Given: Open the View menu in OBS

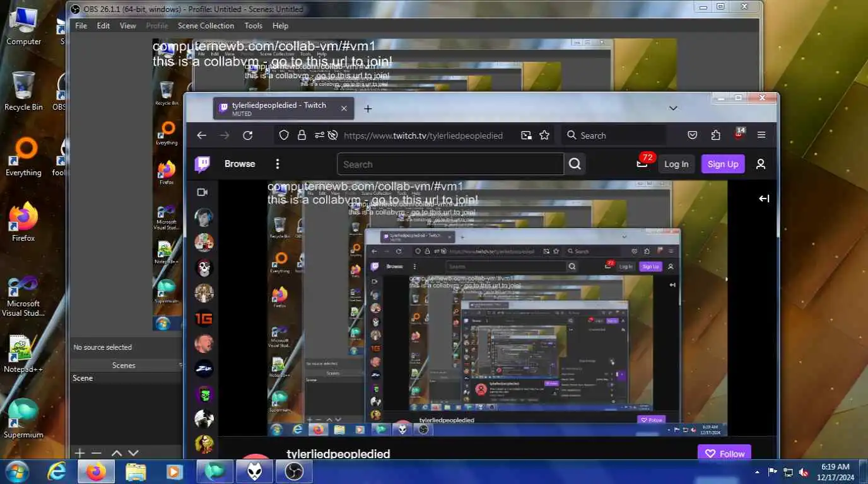Looking at the screenshot, I should [x=128, y=26].
